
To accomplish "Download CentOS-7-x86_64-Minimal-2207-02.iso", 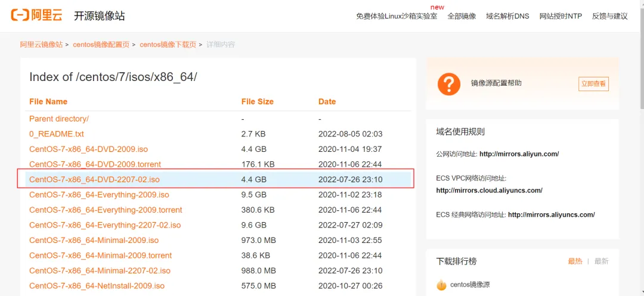I will [100, 270].
